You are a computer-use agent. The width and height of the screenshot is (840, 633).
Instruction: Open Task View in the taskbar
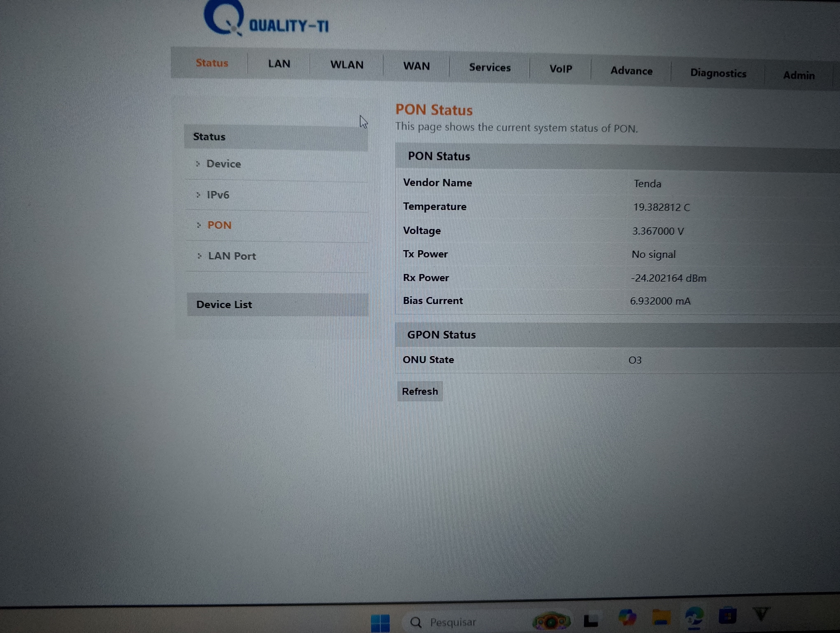click(590, 621)
